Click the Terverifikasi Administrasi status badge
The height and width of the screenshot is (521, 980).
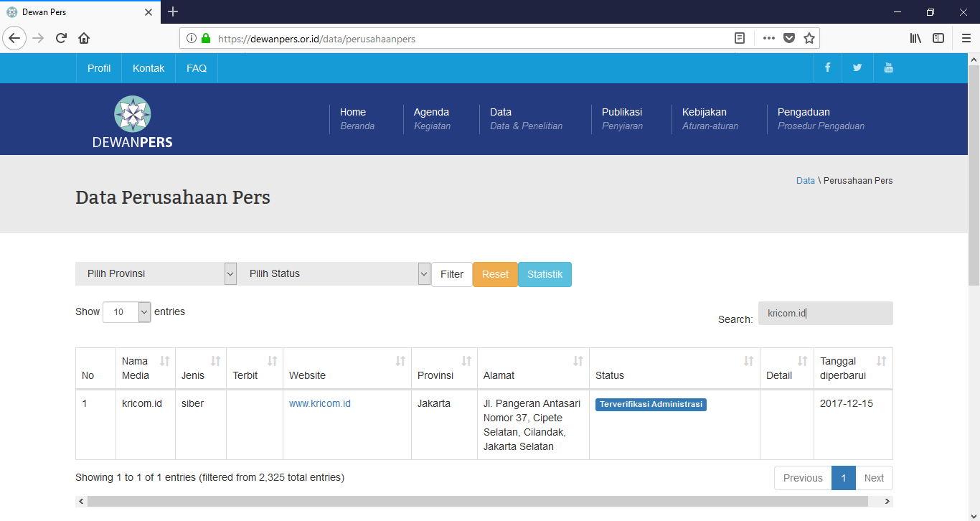click(651, 404)
